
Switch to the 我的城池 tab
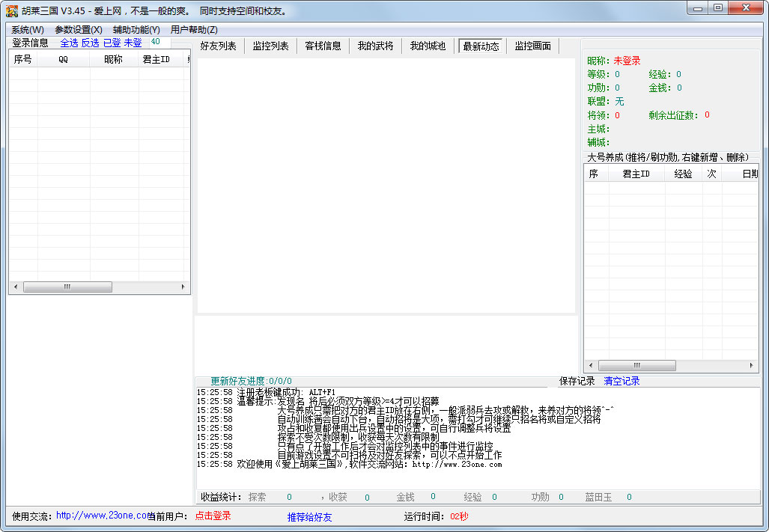click(x=428, y=46)
